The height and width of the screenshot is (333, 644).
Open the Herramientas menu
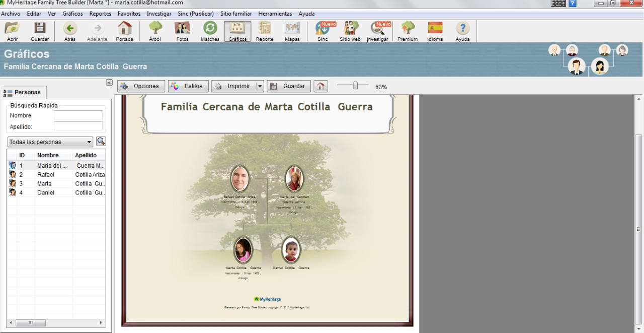(275, 14)
